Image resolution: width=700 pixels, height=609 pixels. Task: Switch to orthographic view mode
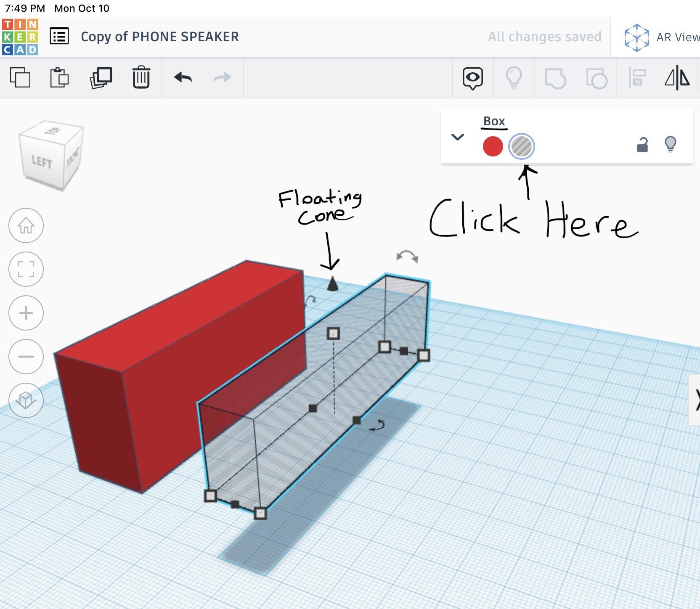pos(26,400)
